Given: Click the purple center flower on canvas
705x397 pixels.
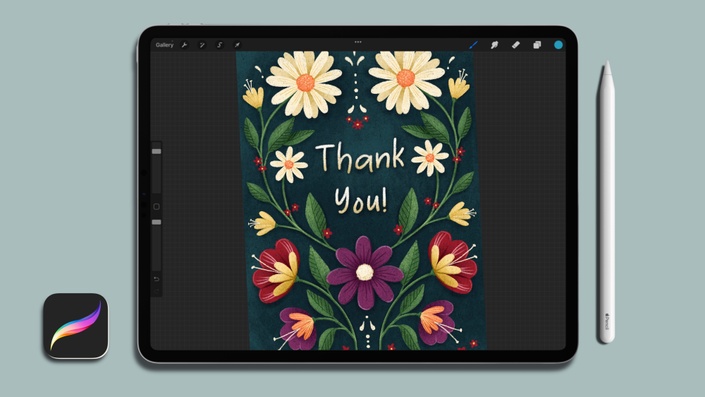Looking at the screenshot, I should [x=365, y=272].
